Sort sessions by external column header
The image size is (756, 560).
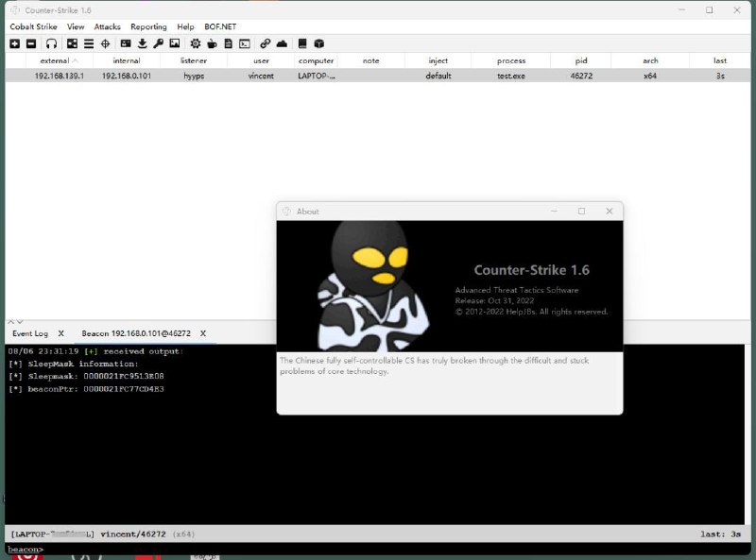(x=55, y=60)
